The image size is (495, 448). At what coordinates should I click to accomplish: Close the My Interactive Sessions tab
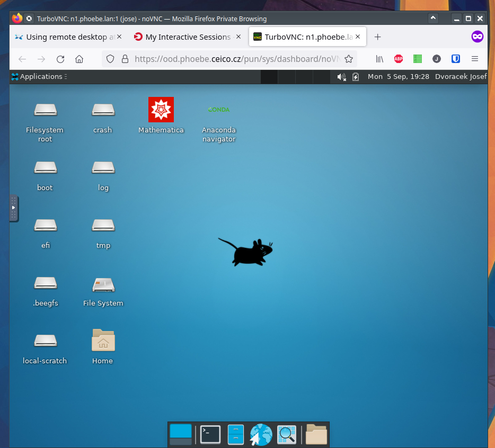(238, 37)
